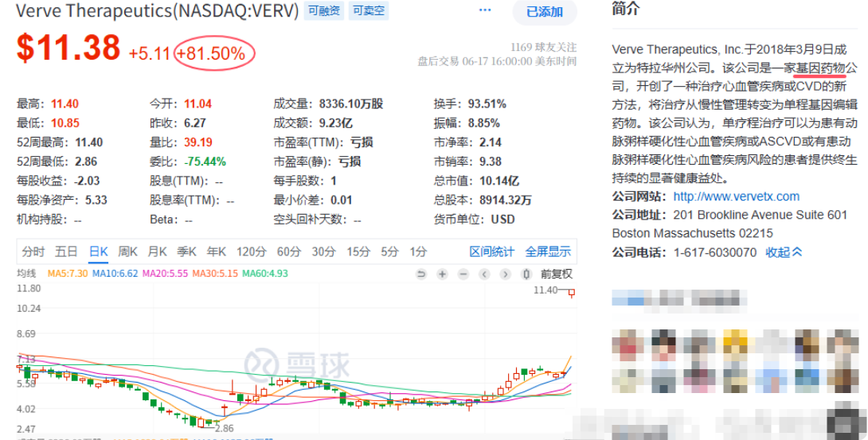Shift chart to earlier dates
The image size is (868, 440).
[484, 275]
